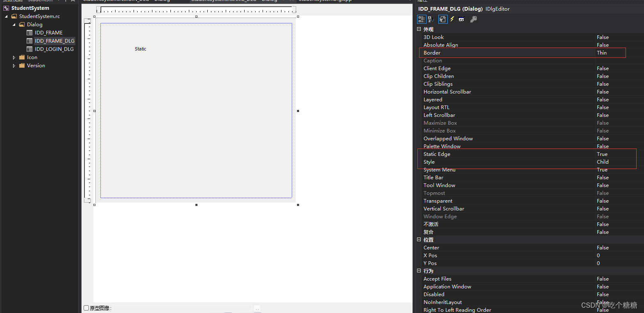Select the Tool Window property row
The image size is (644, 313).
533,185
